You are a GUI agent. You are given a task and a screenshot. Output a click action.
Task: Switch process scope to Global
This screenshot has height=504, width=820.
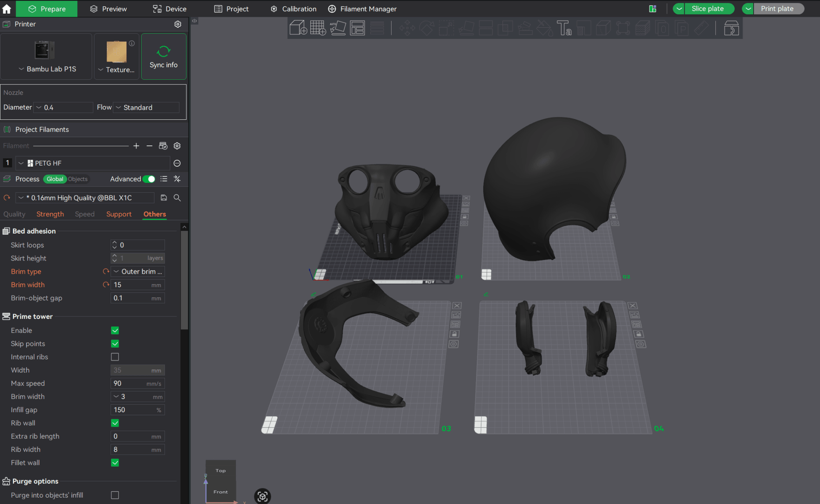55,179
